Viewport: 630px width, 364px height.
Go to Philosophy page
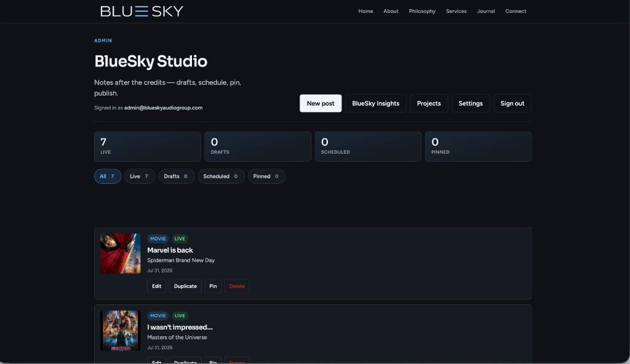(422, 11)
